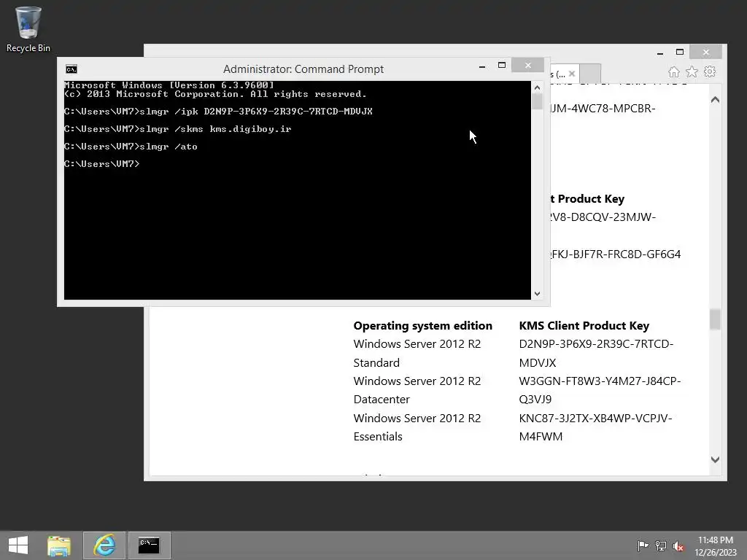Close the Internet Explorer window

point(706,52)
